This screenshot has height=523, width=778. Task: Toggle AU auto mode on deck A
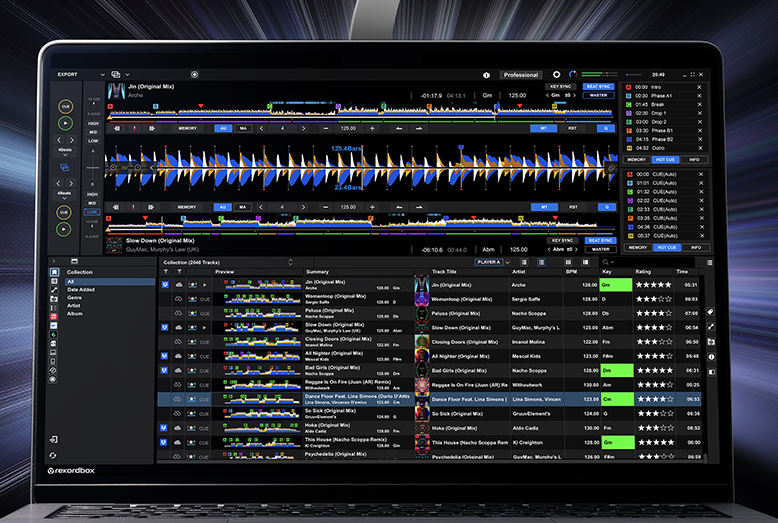(223, 128)
